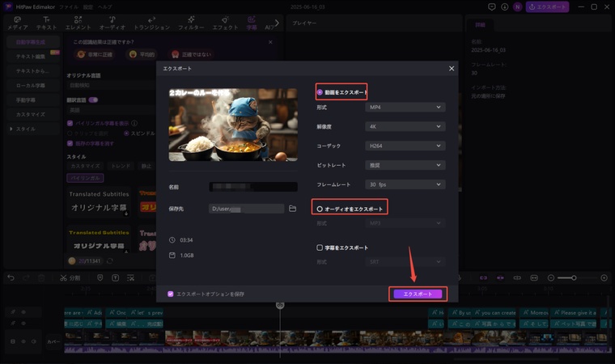Image resolution: width=615 pixels, height=364 pixels.
Task: Open the フィルター panel icon
Action: coord(191,22)
